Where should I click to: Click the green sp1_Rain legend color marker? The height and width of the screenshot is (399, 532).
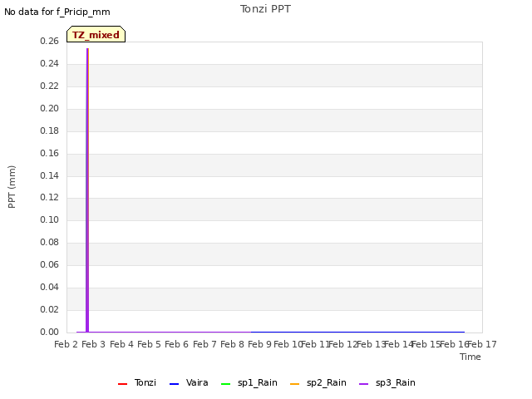coord(225,384)
